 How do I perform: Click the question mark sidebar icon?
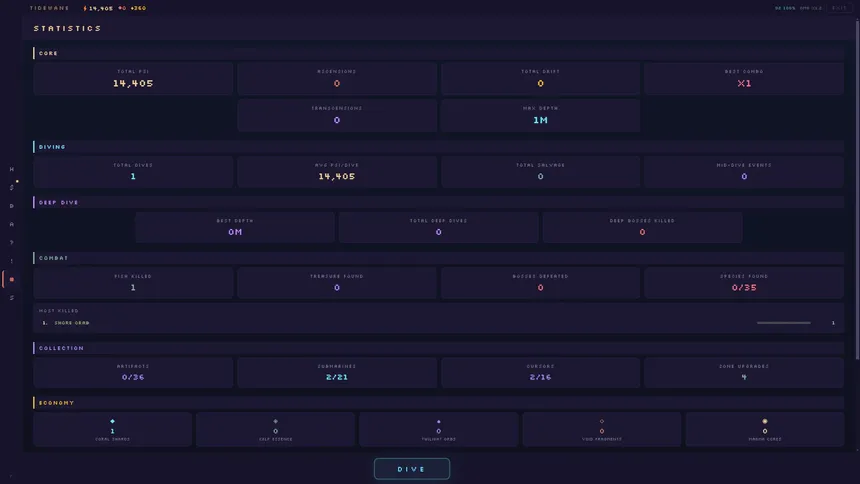[x=12, y=242]
